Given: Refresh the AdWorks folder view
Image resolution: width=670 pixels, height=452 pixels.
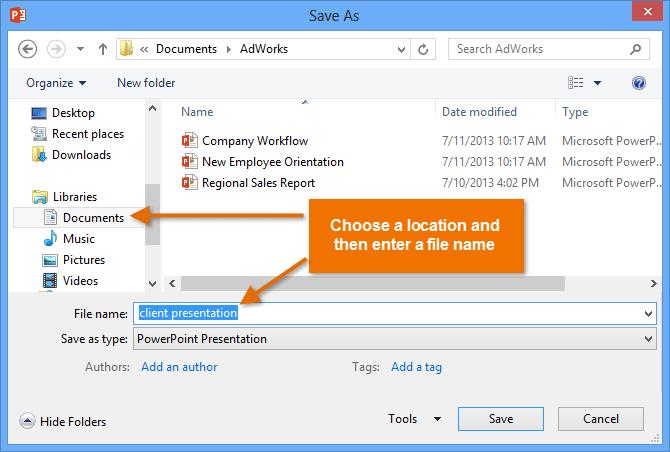Looking at the screenshot, I should [x=426, y=48].
